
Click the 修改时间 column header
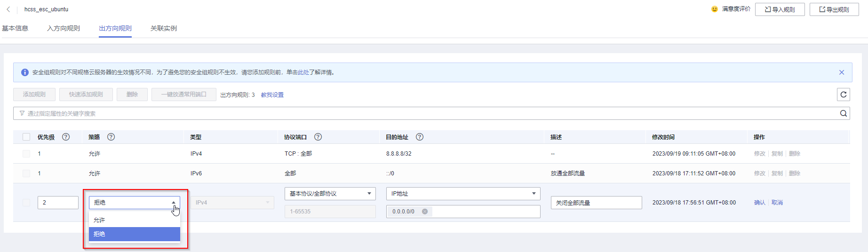point(663,137)
